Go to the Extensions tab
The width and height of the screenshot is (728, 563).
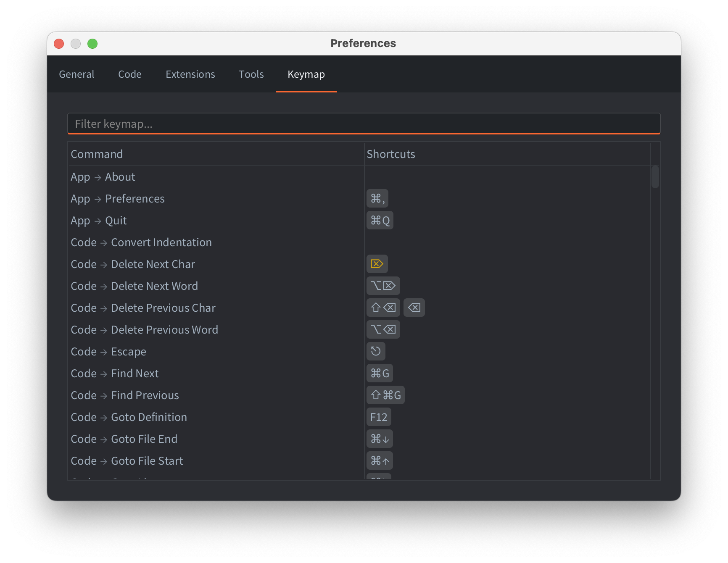tap(190, 74)
